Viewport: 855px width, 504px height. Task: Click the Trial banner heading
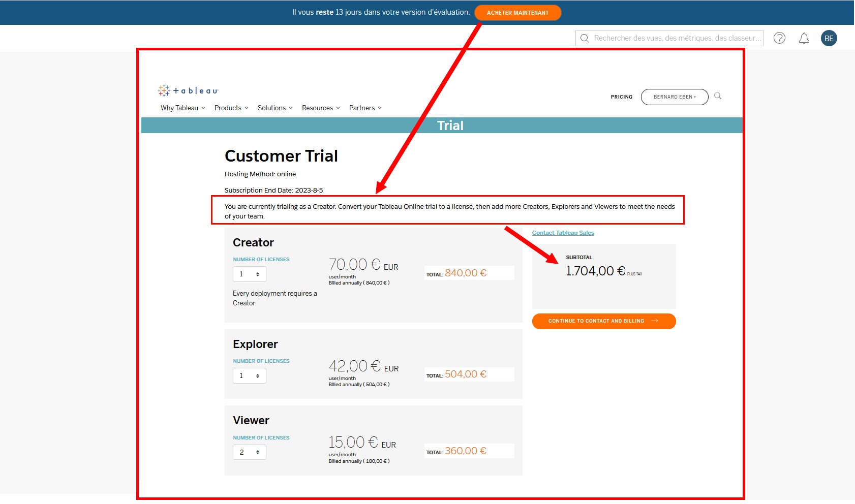450,125
